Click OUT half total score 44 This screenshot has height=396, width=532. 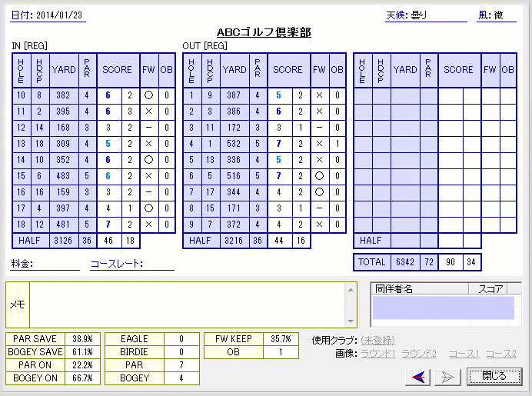pyautogui.click(x=280, y=241)
